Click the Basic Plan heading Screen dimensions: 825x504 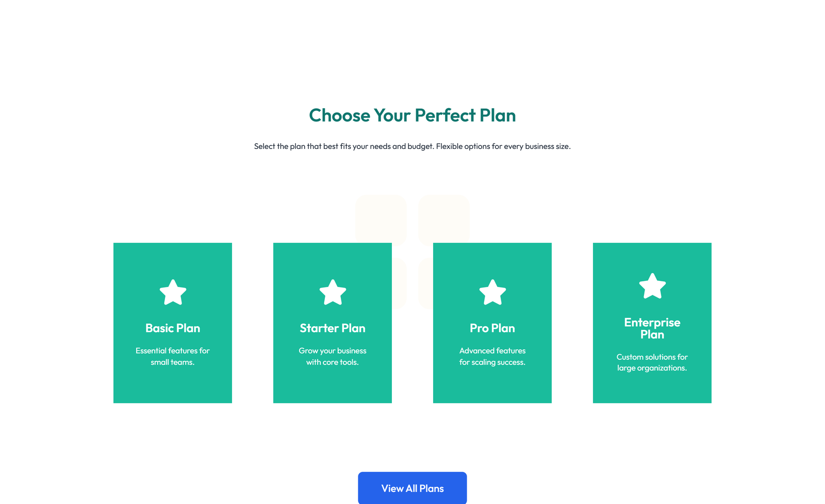click(x=173, y=328)
